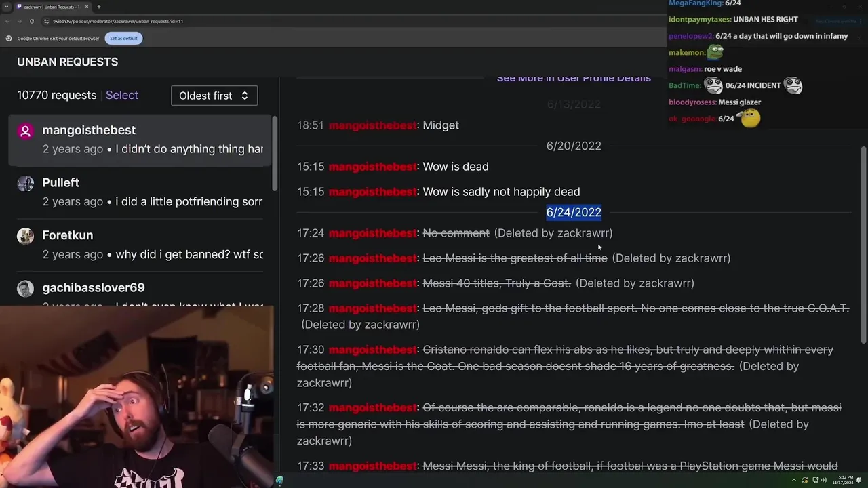Open the tab search dropdown arrow
This screenshot has height=488, width=868.
[x=6, y=7]
